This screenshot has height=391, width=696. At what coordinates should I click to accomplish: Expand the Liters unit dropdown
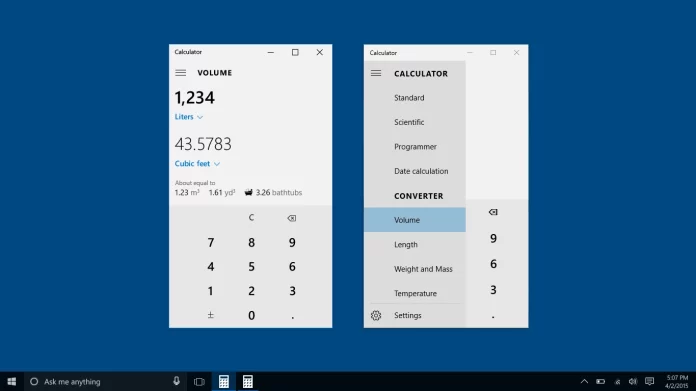click(189, 117)
